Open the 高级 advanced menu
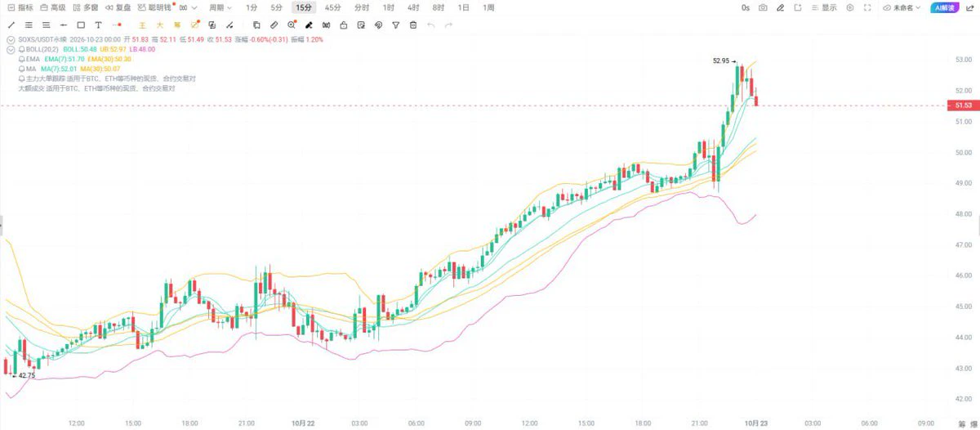 [53, 7]
